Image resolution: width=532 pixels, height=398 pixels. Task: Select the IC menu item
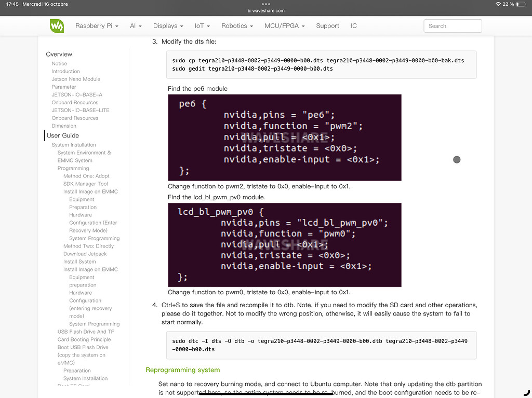tap(354, 25)
